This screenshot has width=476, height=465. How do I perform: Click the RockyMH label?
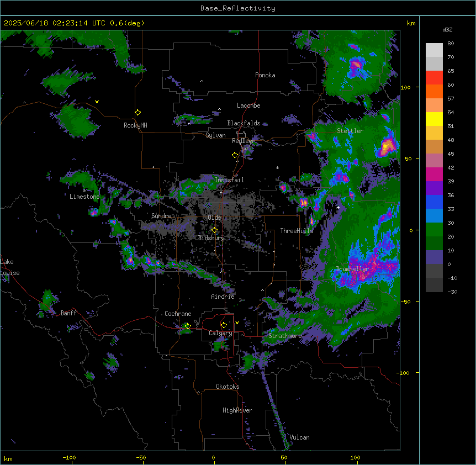click(x=135, y=125)
